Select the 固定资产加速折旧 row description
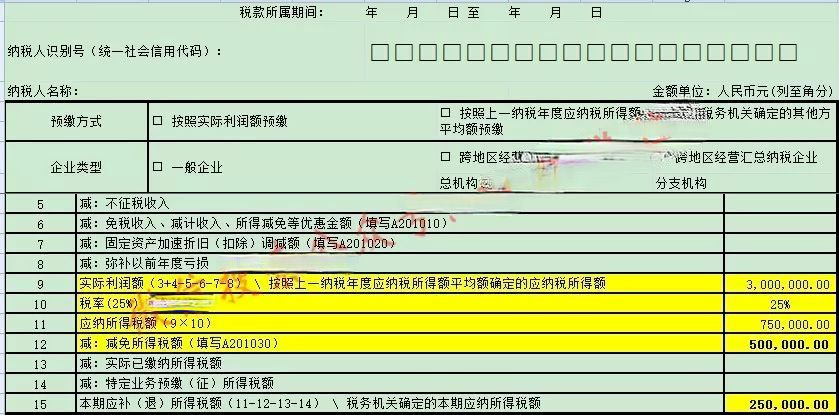The height and width of the screenshot is (415, 839). tap(400, 244)
